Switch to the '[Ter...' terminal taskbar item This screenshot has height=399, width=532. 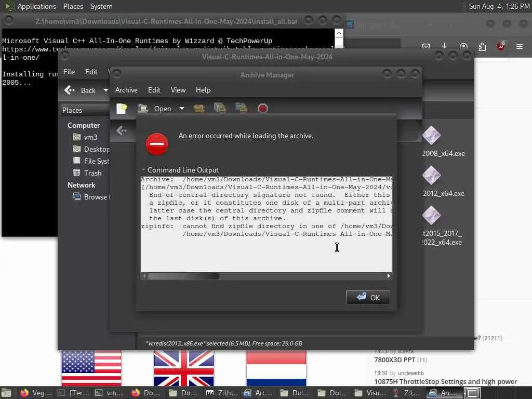(x=73, y=393)
